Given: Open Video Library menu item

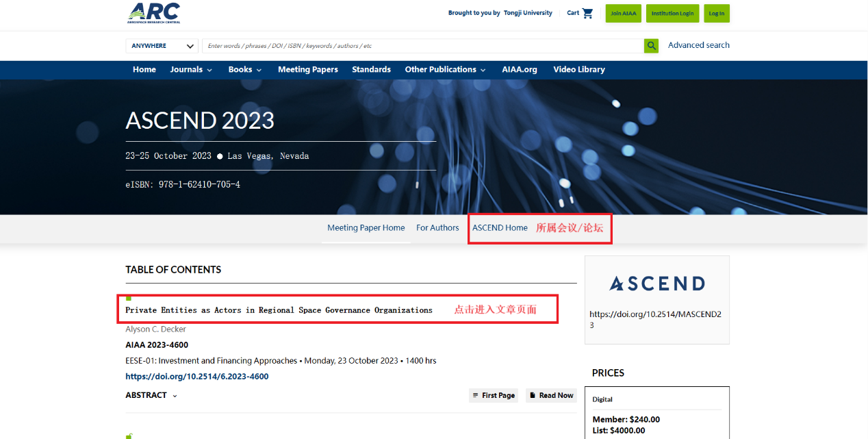Looking at the screenshot, I should (579, 70).
